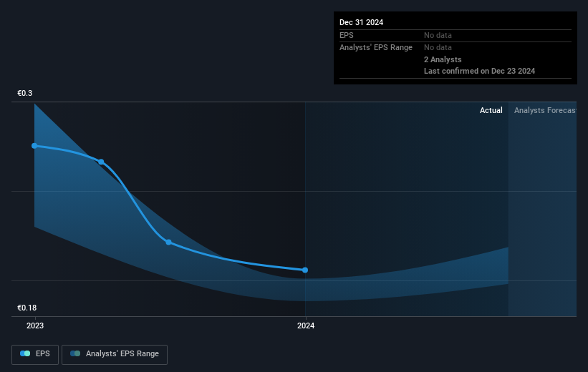This screenshot has width=588, height=372.
Task: Click the EPS row label in the tooltip
Action: point(347,35)
